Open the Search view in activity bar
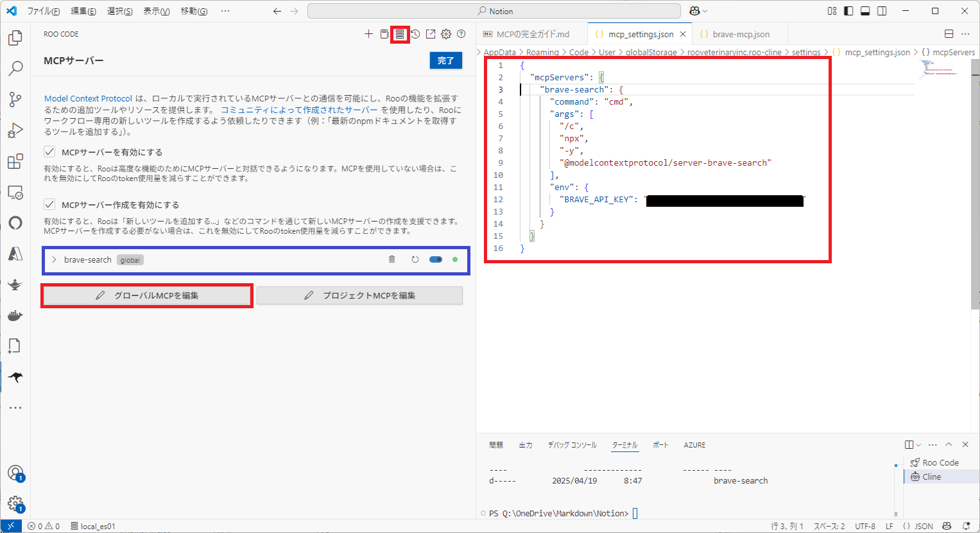 [x=15, y=69]
